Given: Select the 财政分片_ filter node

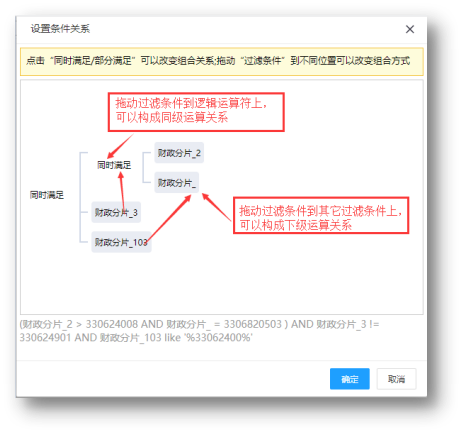Looking at the screenshot, I should click(177, 183).
